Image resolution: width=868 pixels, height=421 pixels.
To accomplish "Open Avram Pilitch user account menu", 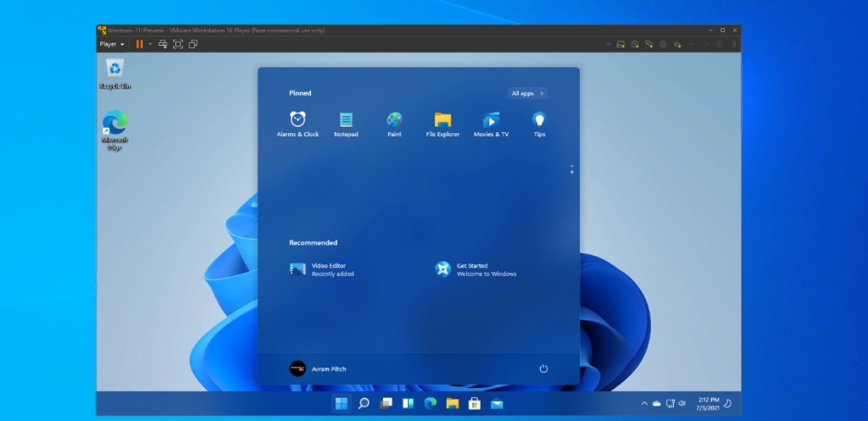I will [x=319, y=369].
